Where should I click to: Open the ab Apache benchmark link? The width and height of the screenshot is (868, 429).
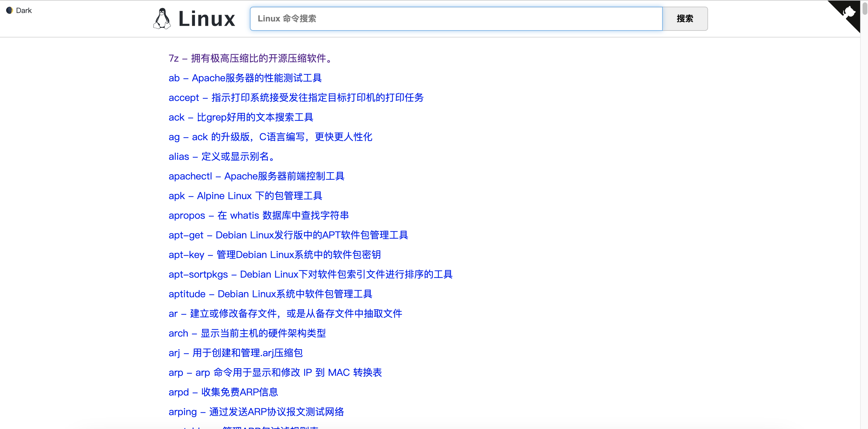pos(245,78)
